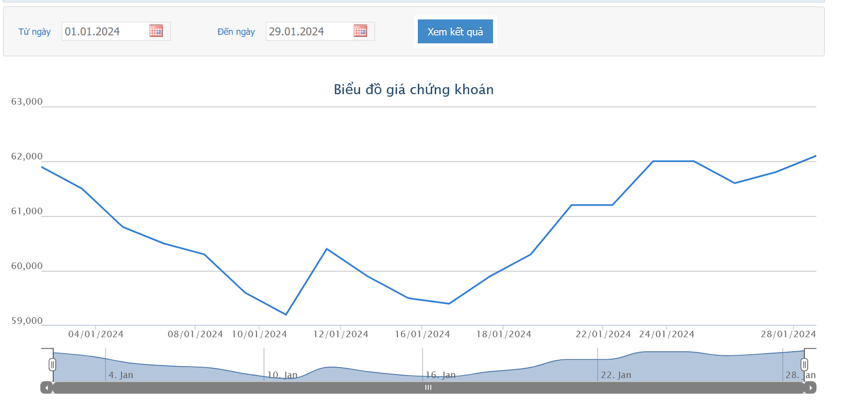The width and height of the screenshot is (868, 401).
Task: Open the calendar picker for Đến ngày
Action: 360,31
